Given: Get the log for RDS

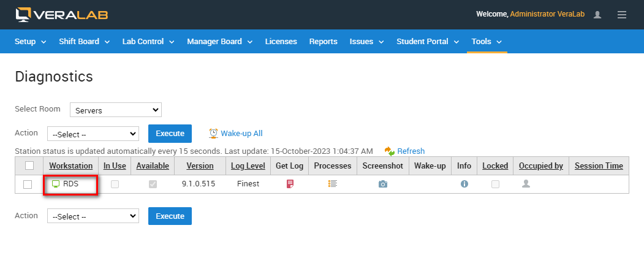Looking at the screenshot, I should [290, 184].
